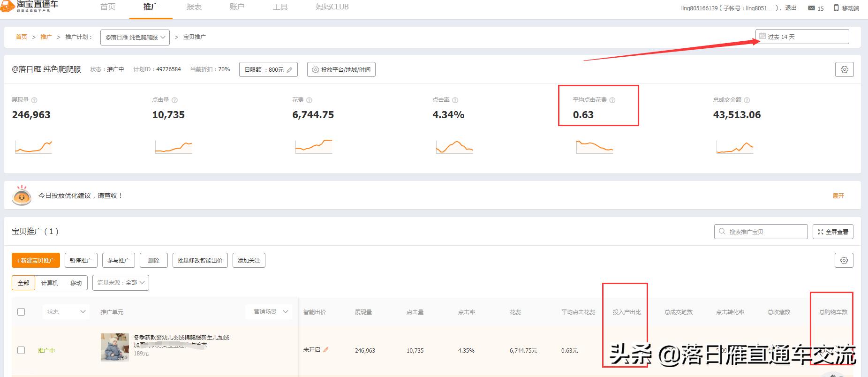Focus the 搜索推广宝贝 search field

pos(761,232)
